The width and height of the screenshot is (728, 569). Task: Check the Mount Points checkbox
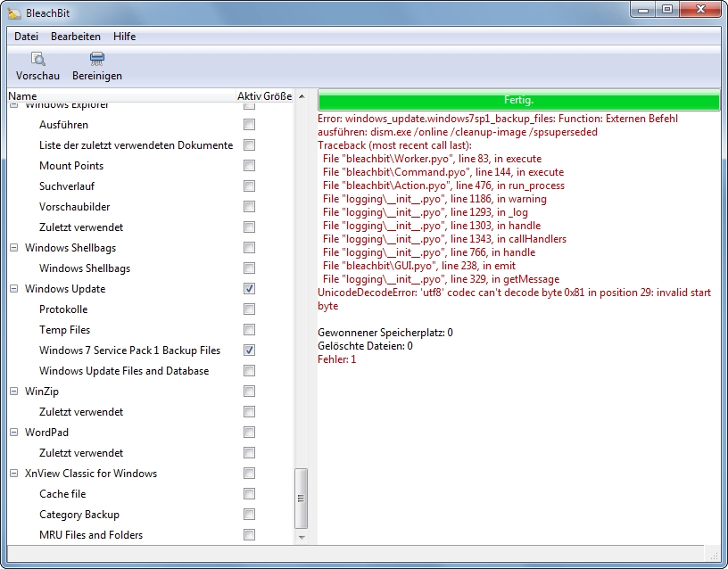249,165
